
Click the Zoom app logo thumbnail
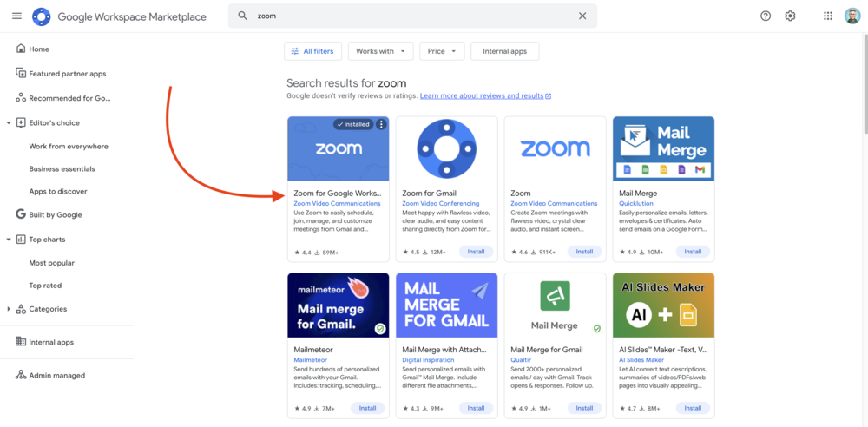coord(556,148)
